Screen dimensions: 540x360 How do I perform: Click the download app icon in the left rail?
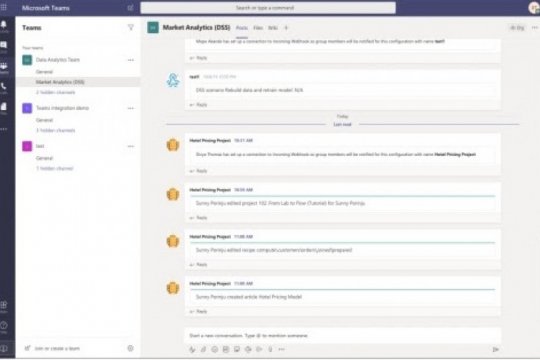[4, 348]
